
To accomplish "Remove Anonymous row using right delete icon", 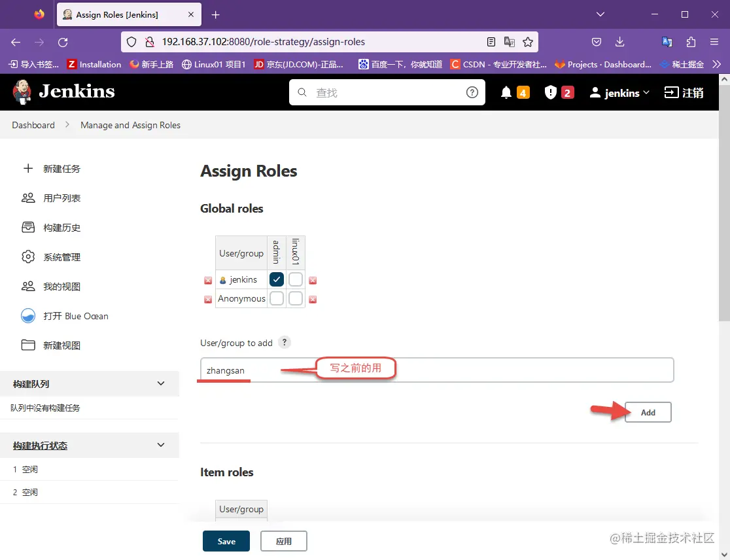I will point(313,300).
